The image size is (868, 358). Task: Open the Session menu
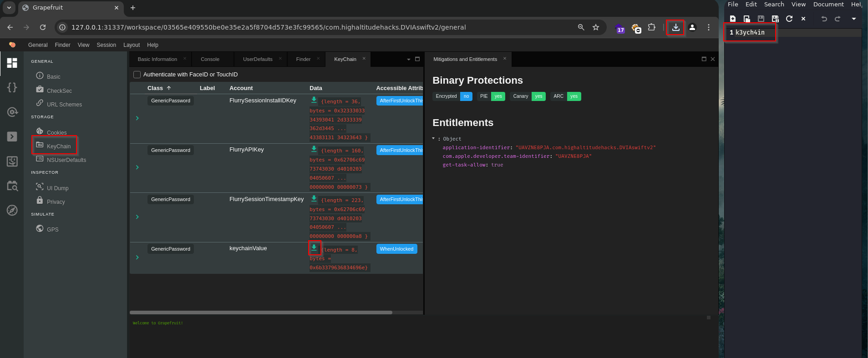pyautogui.click(x=106, y=45)
